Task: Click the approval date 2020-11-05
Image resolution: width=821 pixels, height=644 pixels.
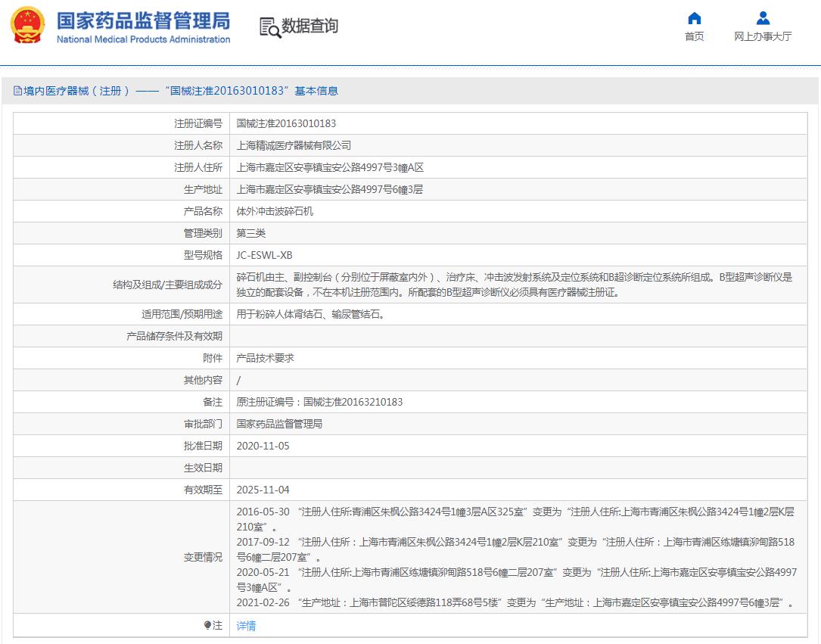Action: (x=263, y=446)
